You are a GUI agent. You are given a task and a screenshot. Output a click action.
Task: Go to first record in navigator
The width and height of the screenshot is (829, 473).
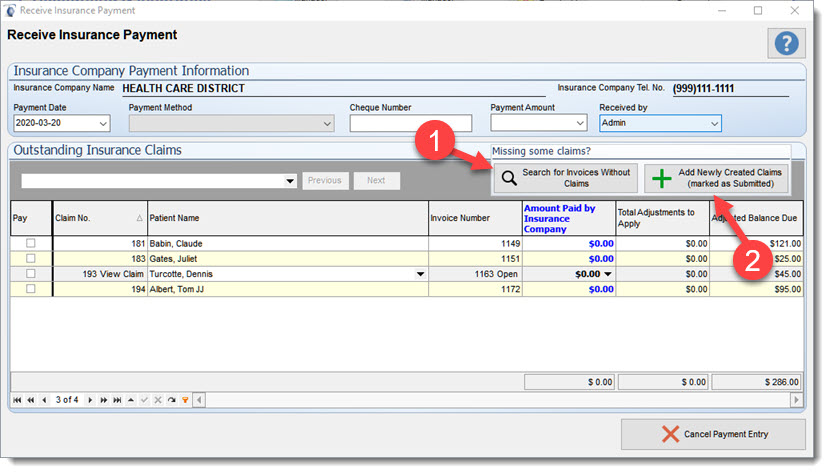tap(17, 400)
